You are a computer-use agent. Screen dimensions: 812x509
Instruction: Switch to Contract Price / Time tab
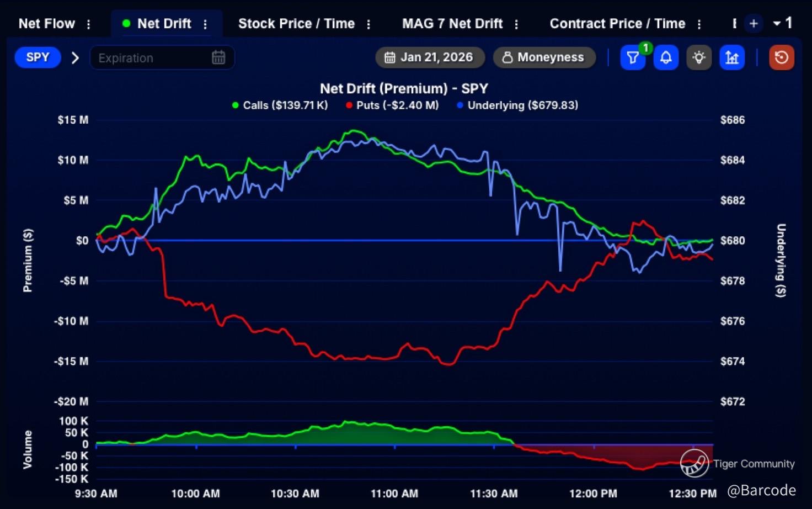pyautogui.click(x=617, y=24)
